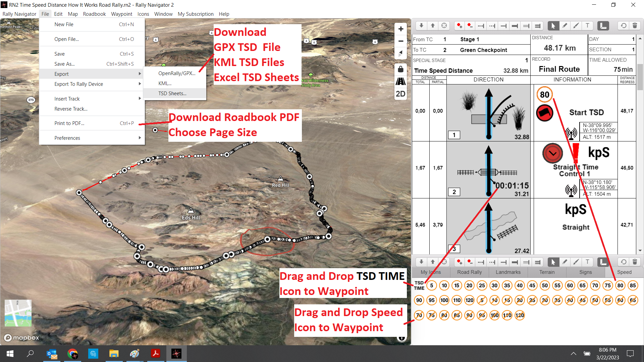Select the speed 120 icon in the Speed palette

point(470,300)
